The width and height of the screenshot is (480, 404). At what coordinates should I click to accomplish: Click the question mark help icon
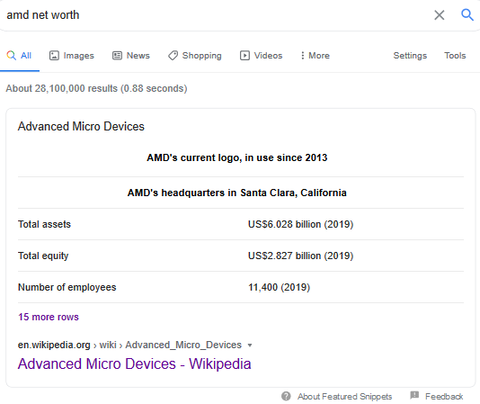(x=286, y=396)
